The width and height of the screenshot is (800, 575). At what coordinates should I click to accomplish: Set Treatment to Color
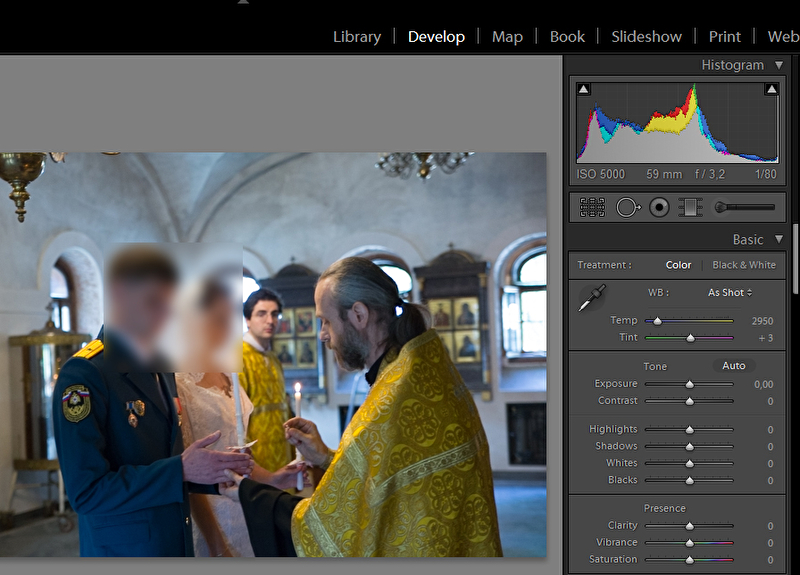point(678,265)
